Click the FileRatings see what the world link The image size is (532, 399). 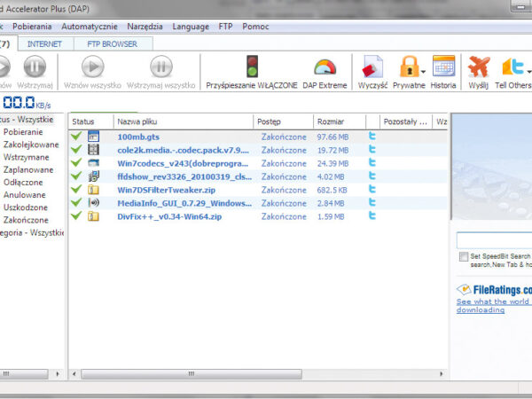pyautogui.click(x=494, y=301)
